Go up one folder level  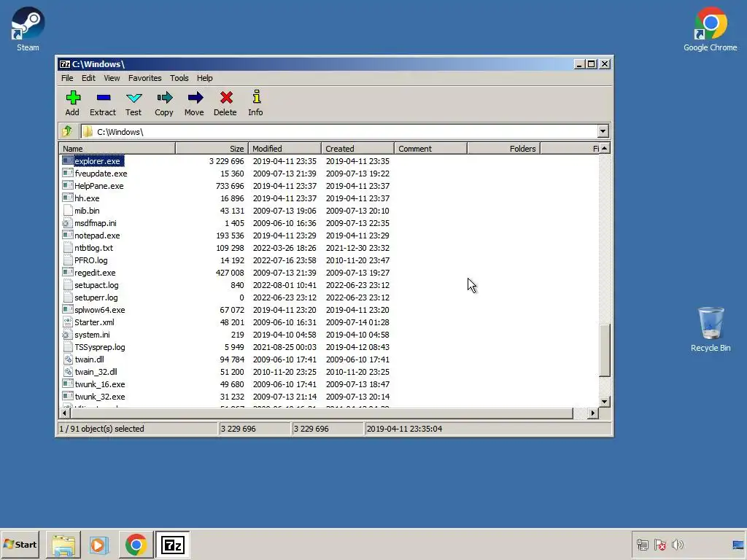pyautogui.click(x=67, y=131)
